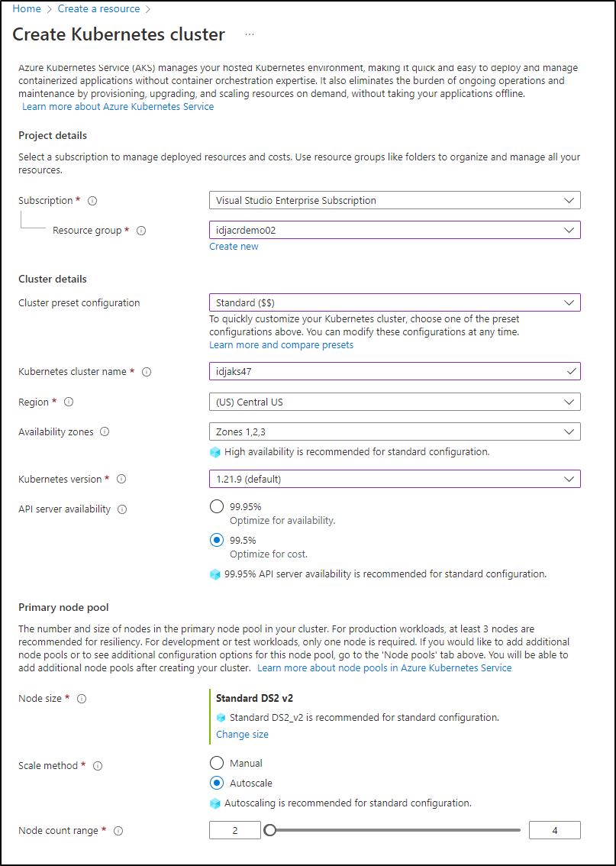This screenshot has height=866, width=616.
Task: Open the API server availability info icon
Action: coord(123,509)
